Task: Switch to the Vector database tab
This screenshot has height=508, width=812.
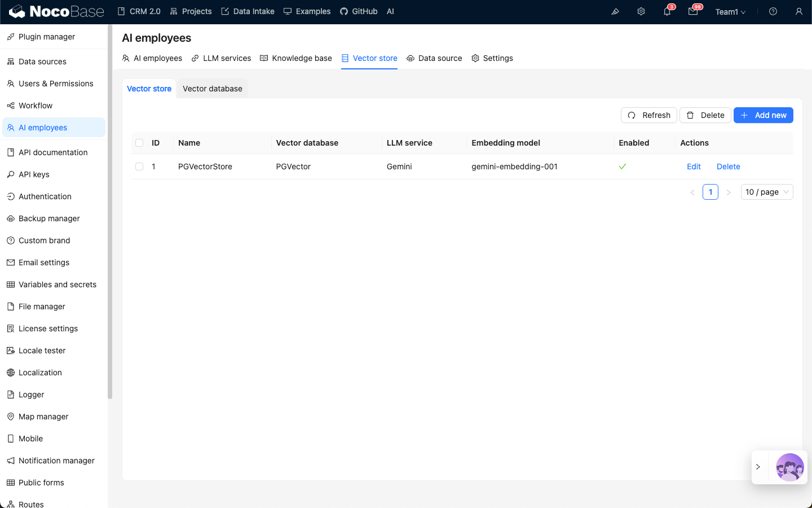Action: point(212,89)
